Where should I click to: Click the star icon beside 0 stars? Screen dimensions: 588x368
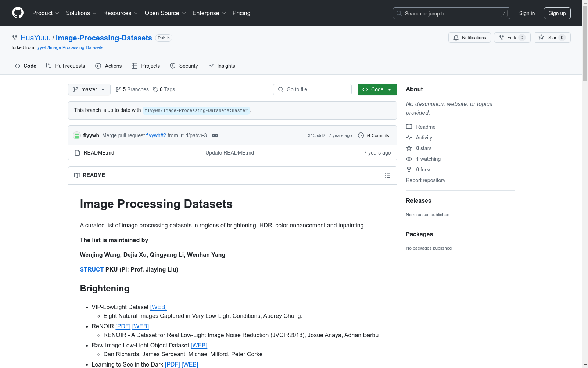pos(409,148)
